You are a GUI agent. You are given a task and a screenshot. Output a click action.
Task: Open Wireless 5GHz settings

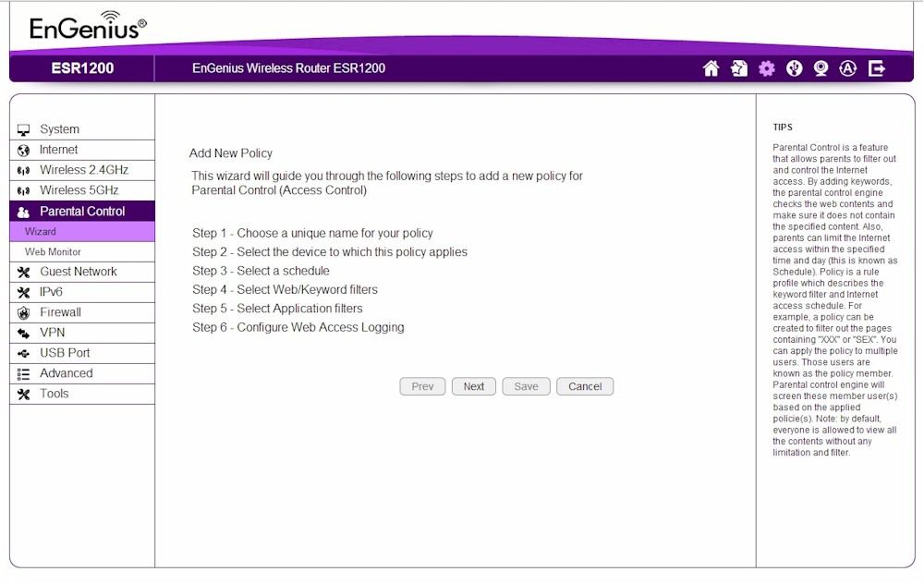(82, 191)
